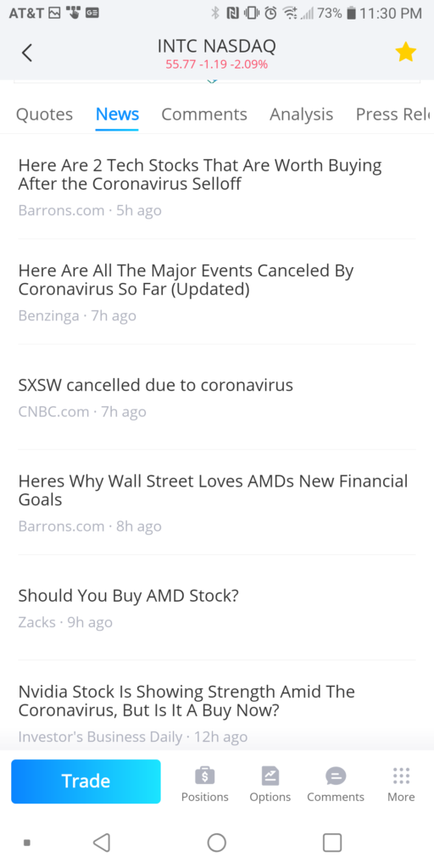Tap the Android back triangle button
The image size is (434, 868).
click(102, 842)
